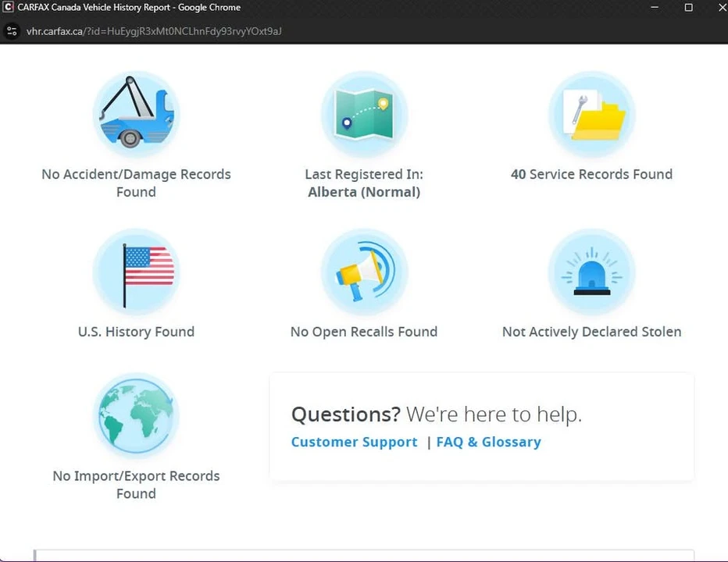Select the 'No Accident/Damage Records Found' text
The image size is (728, 562).
click(136, 183)
